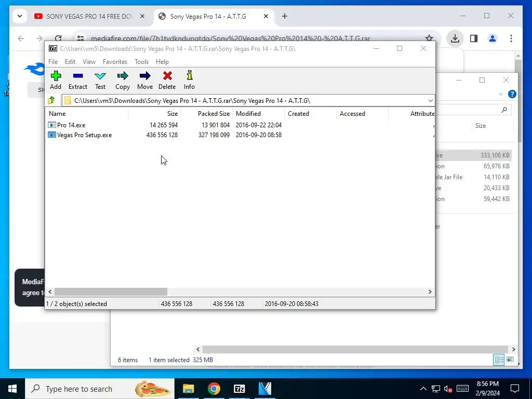
Task: Close the YouTube browser tab
Action: click(x=142, y=16)
